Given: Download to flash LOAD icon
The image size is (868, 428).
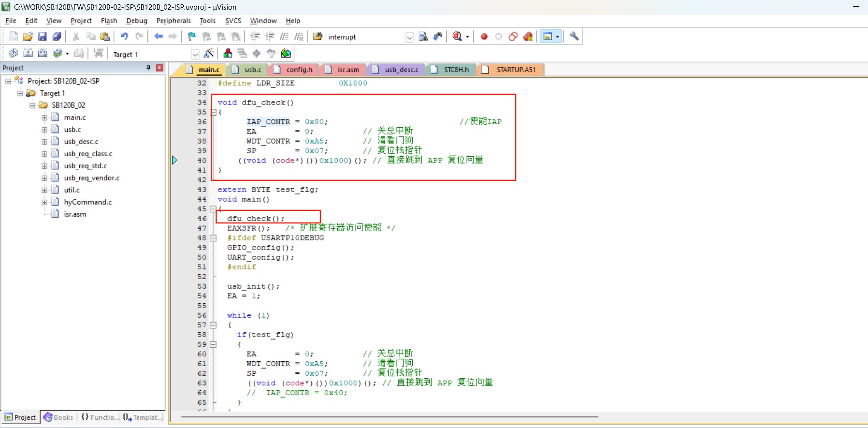Looking at the screenshot, I should coord(99,53).
